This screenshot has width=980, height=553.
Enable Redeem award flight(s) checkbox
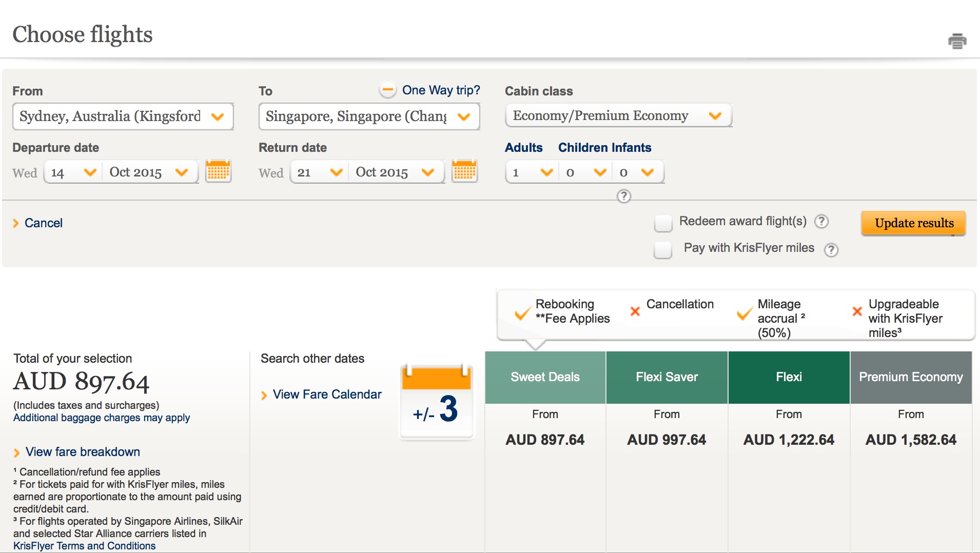click(663, 223)
